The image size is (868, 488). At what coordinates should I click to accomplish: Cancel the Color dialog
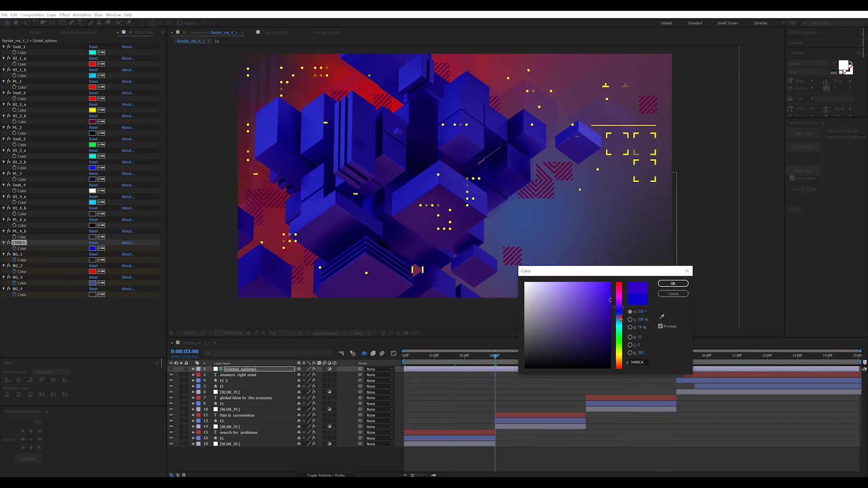[673, 294]
